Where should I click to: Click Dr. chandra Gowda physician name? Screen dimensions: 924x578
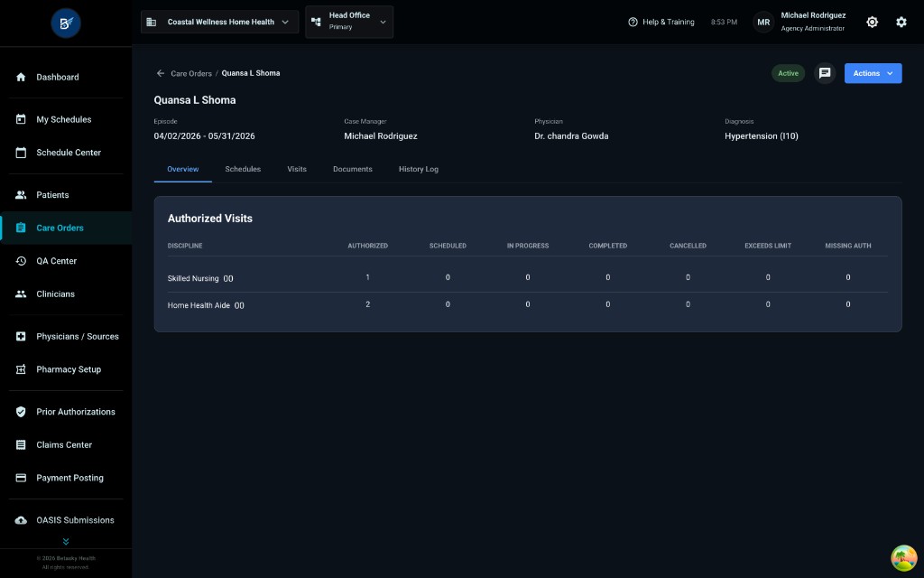[571, 136]
